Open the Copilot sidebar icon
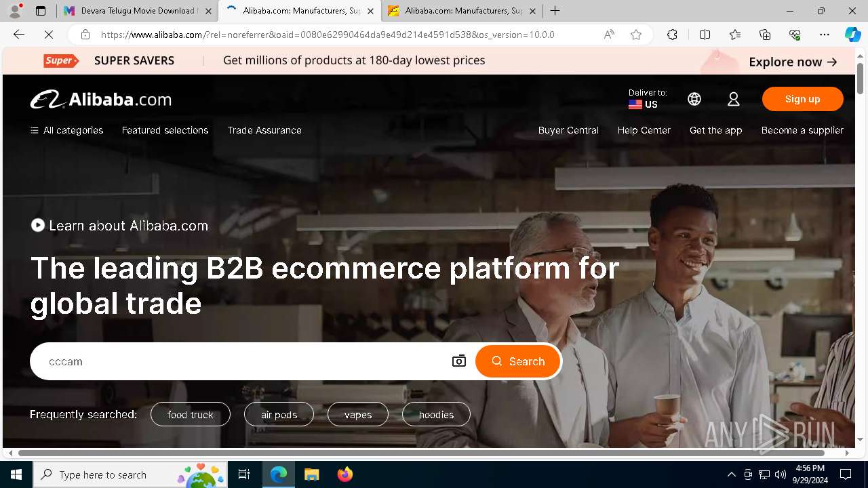 [852, 35]
